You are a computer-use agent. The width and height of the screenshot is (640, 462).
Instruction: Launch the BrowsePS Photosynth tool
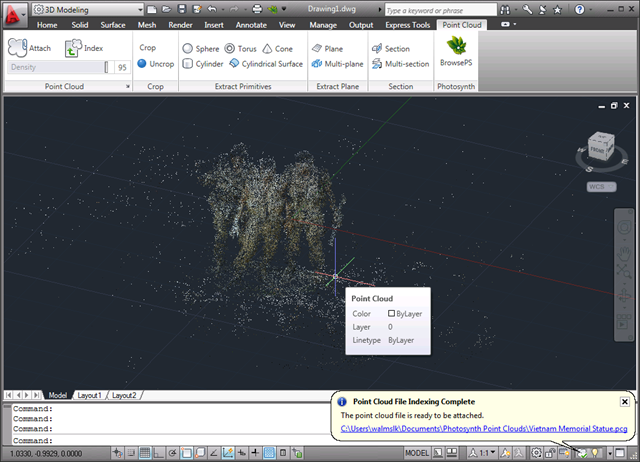point(456,51)
